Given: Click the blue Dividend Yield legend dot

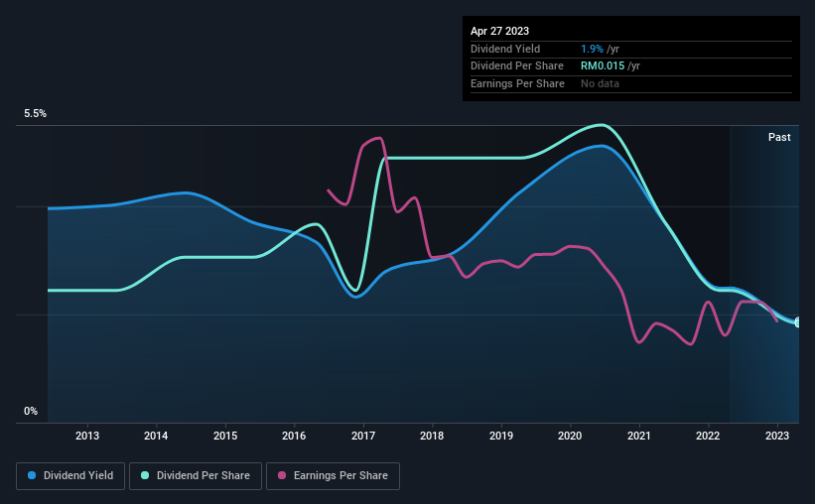Looking at the screenshot, I should point(32,475).
